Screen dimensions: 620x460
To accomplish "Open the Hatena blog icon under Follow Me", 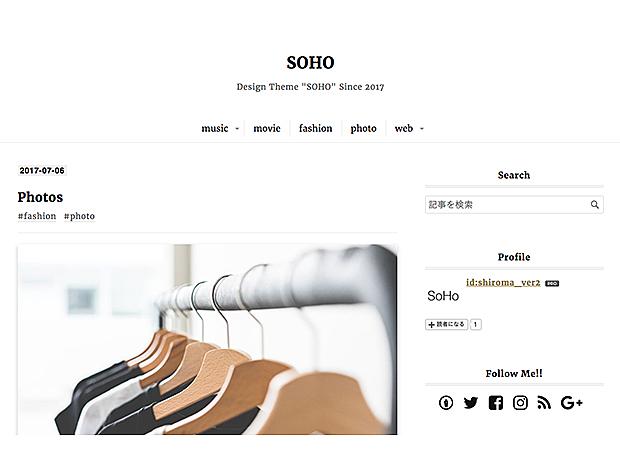I will pyautogui.click(x=446, y=403).
